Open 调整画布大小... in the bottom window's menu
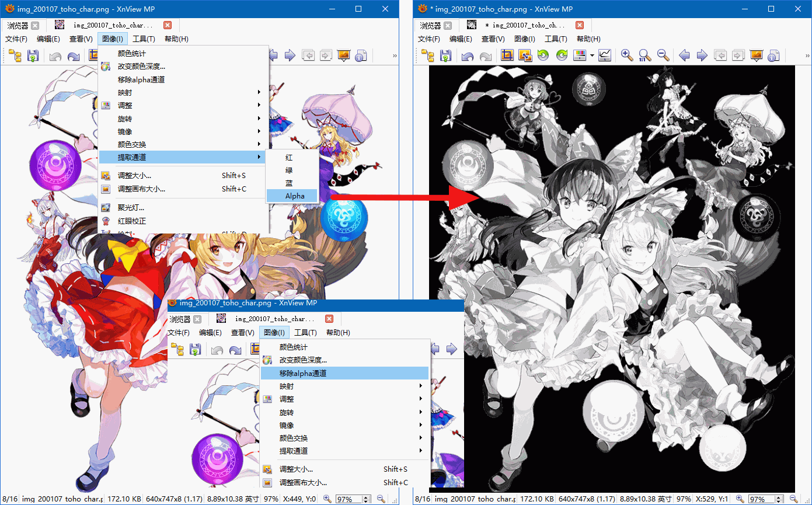This screenshot has height=505, width=812. point(344,483)
